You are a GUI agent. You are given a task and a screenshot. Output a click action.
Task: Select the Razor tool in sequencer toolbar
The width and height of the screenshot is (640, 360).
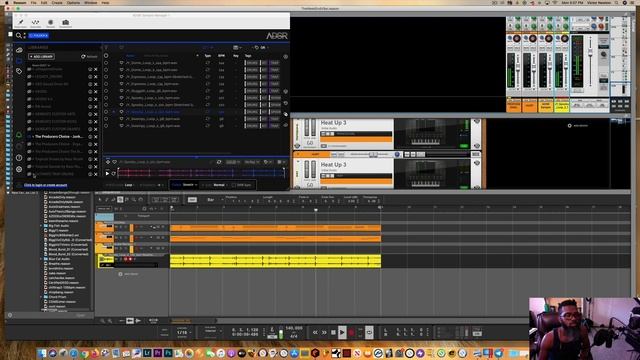point(120,200)
